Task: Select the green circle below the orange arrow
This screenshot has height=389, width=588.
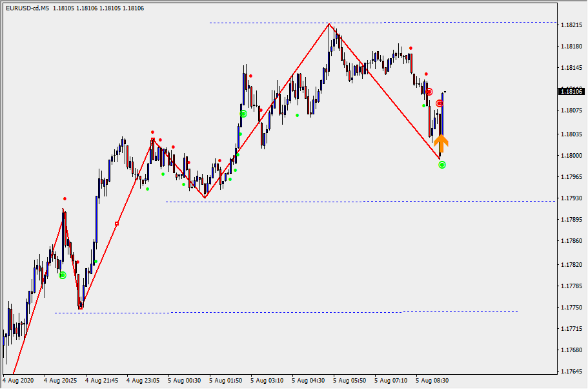Action: coord(442,165)
